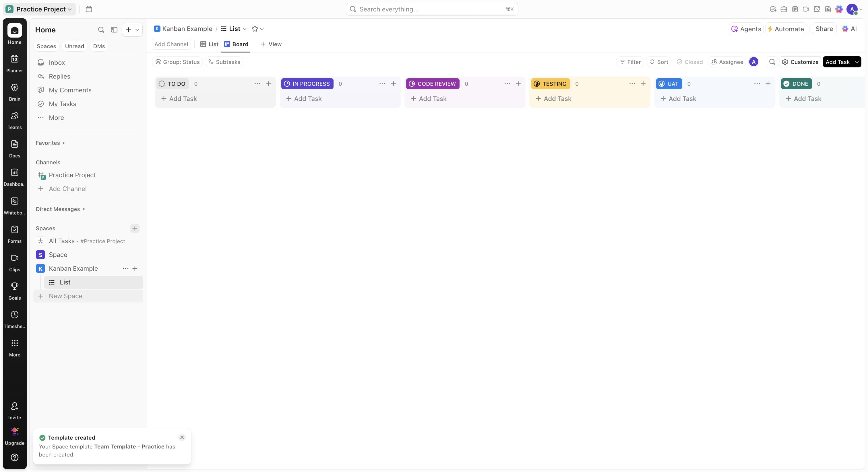Image resolution: width=868 pixels, height=472 pixels.
Task: Open the Group: Status dropdown
Action: click(x=178, y=62)
